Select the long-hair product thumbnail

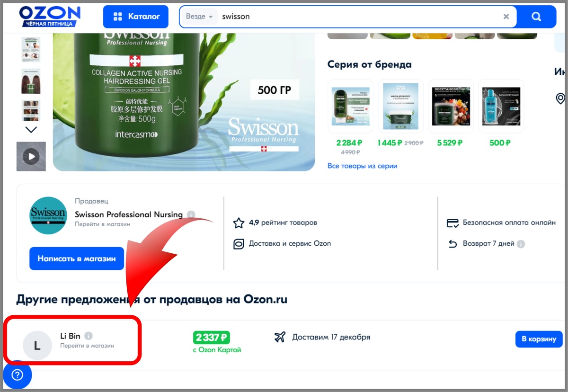point(31,81)
